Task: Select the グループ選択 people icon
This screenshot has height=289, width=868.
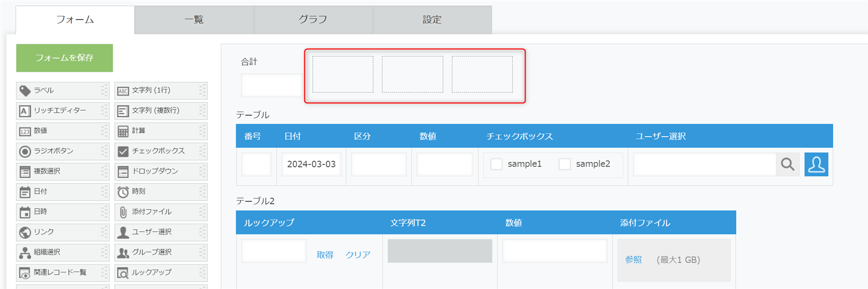Action: [123, 252]
